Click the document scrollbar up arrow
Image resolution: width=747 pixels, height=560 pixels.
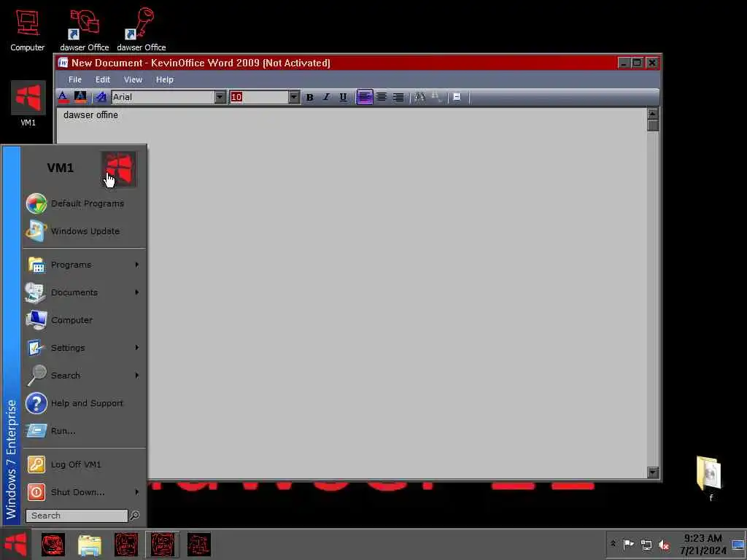click(x=653, y=113)
